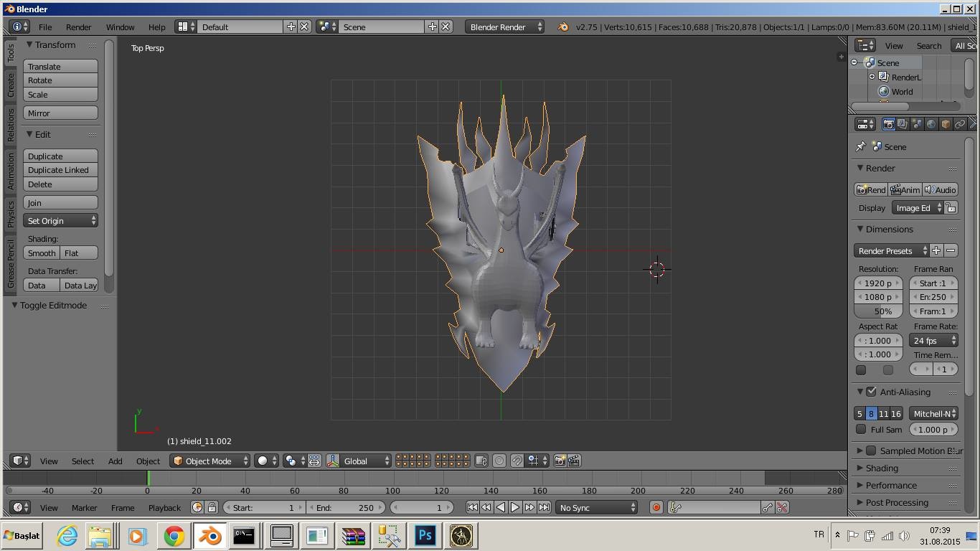
Task: Open the Render Presets dropdown
Action: tap(892, 250)
